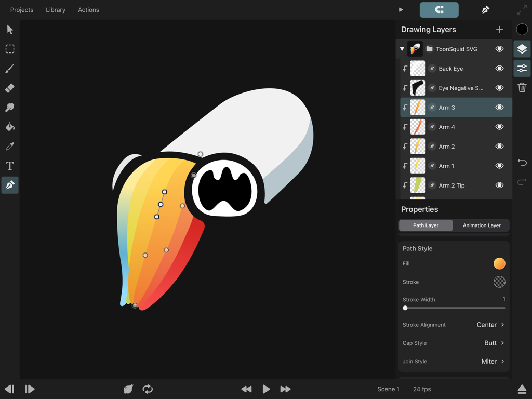The image size is (532, 399).
Task: Toggle onion skin at the bottom toolbar
Action: pyautogui.click(x=128, y=389)
